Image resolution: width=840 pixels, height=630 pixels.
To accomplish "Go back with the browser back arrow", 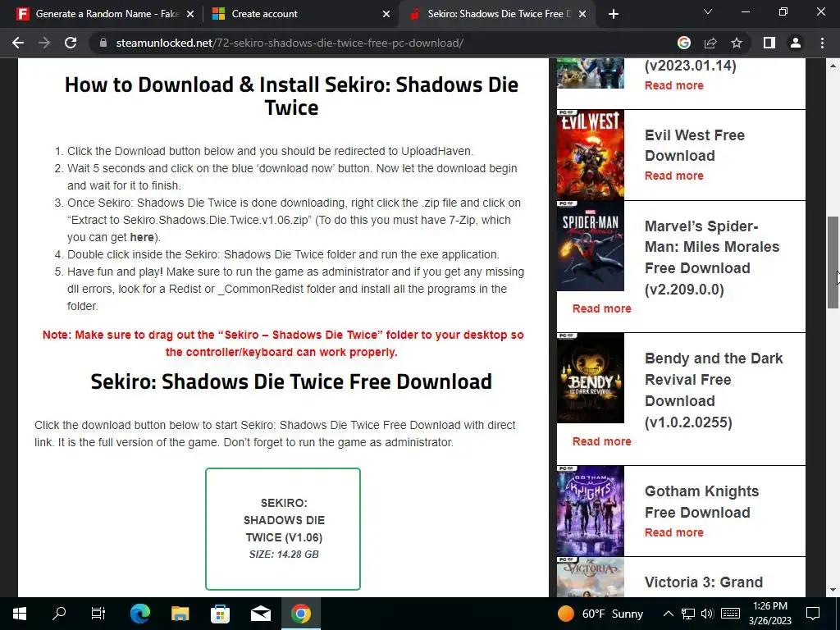I will (18, 43).
